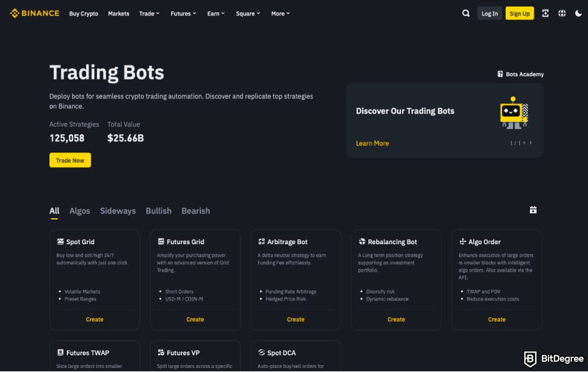This screenshot has height=372, width=588.
Task: Click the Spot DCA icon
Action: (261, 353)
